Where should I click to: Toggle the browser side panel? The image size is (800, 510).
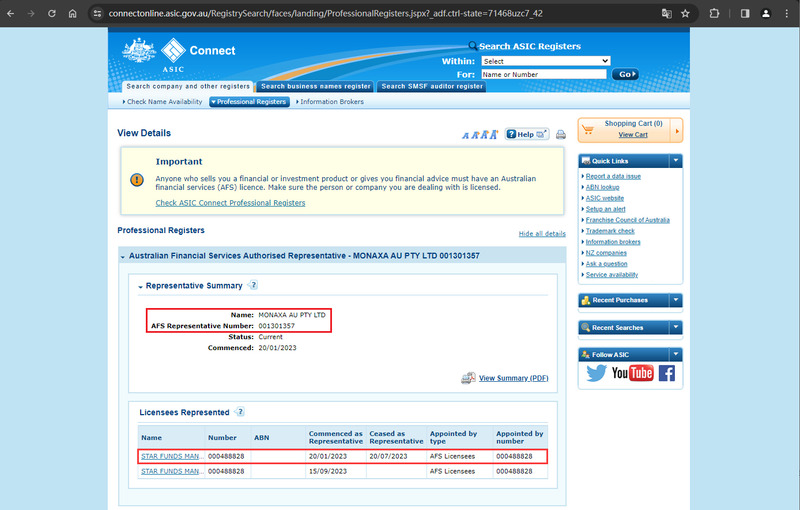745,14
